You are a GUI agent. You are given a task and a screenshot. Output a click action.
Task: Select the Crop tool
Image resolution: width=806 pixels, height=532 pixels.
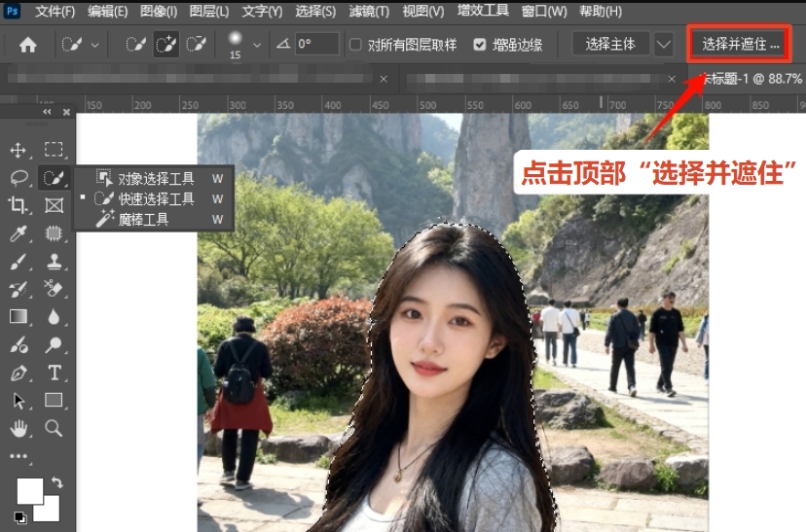coord(18,205)
